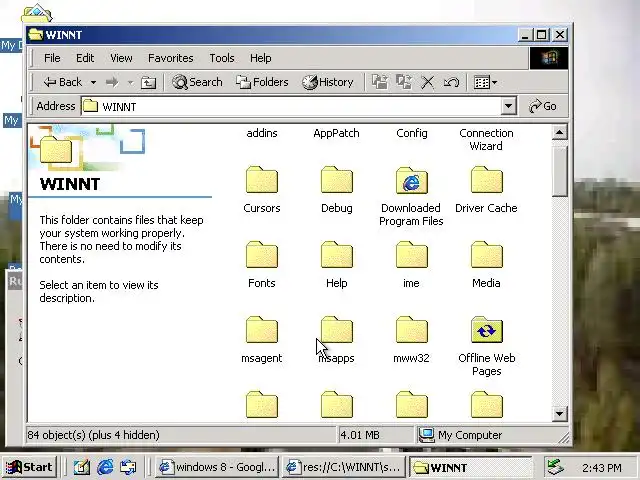Click the Undo toolbar icon
The height and width of the screenshot is (480, 640).
coord(451,82)
